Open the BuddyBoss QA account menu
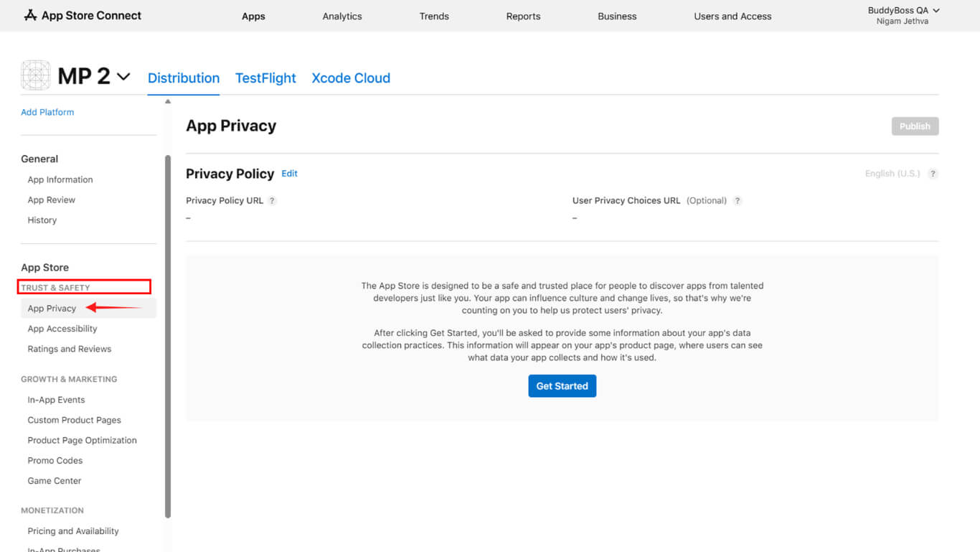The height and width of the screenshot is (552, 980). coord(903,15)
